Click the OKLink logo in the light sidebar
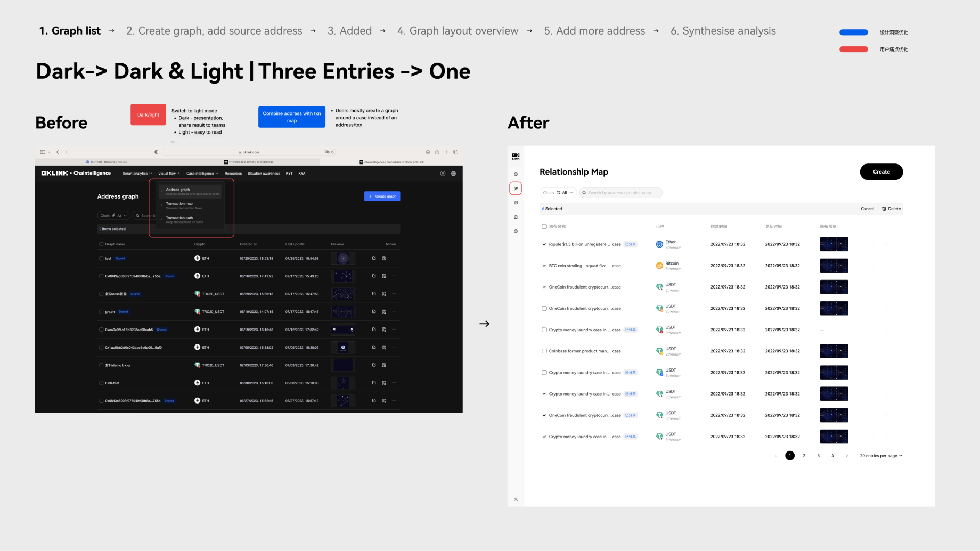This screenshot has width=980, height=551. click(x=516, y=157)
